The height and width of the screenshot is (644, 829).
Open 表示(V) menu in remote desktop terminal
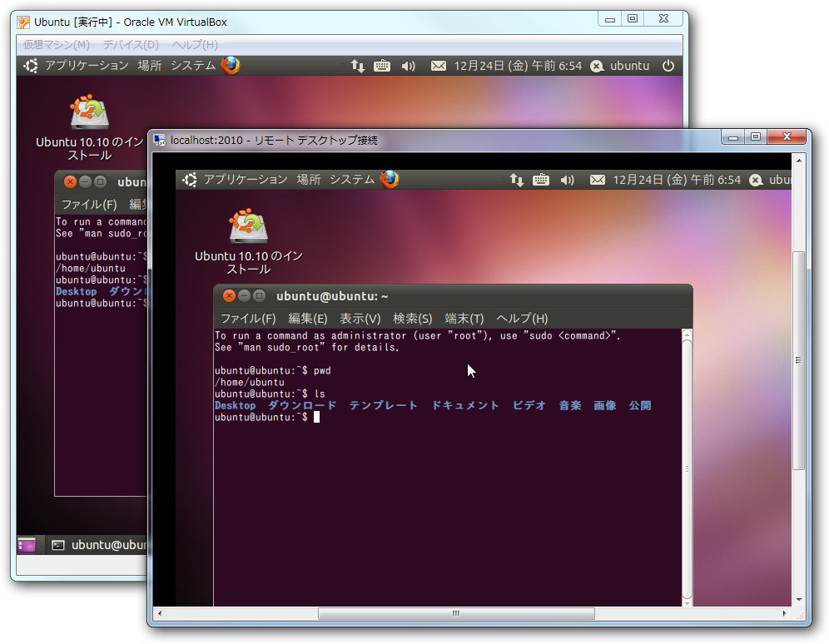(x=360, y=319)
